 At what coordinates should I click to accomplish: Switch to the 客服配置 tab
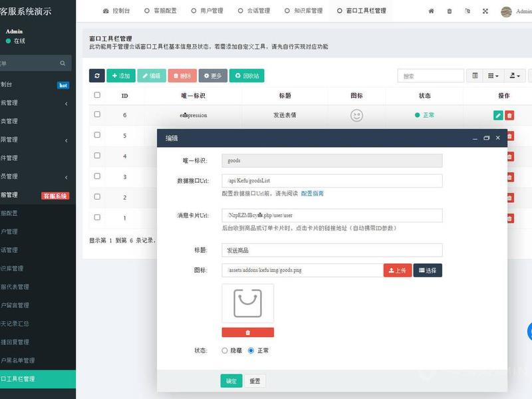pos(160,11)
